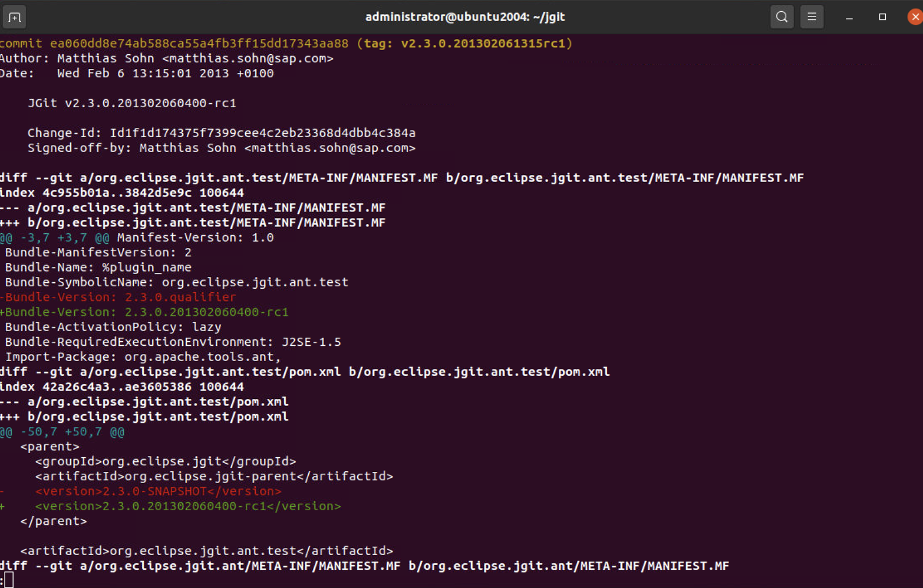
Task: Open a new terminal tab
Action: pyautogui.click(x=15, y=17)
